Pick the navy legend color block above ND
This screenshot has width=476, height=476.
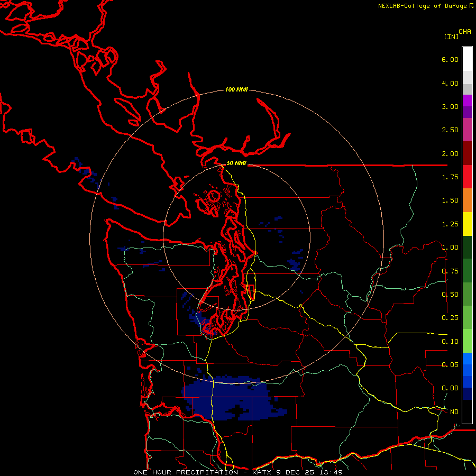[x=467, y=393]
